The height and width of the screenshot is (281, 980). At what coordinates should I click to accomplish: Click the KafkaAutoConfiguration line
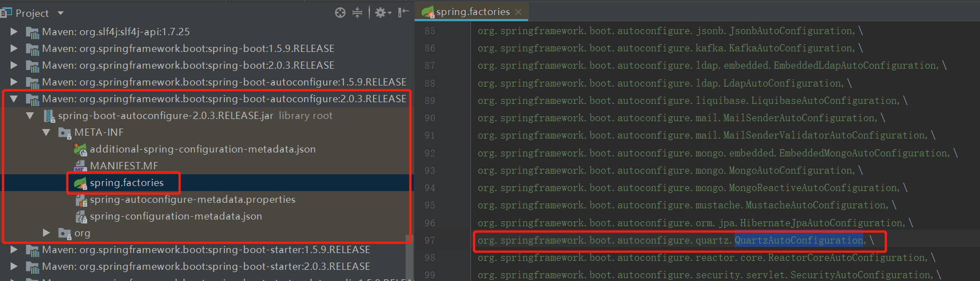670,48
